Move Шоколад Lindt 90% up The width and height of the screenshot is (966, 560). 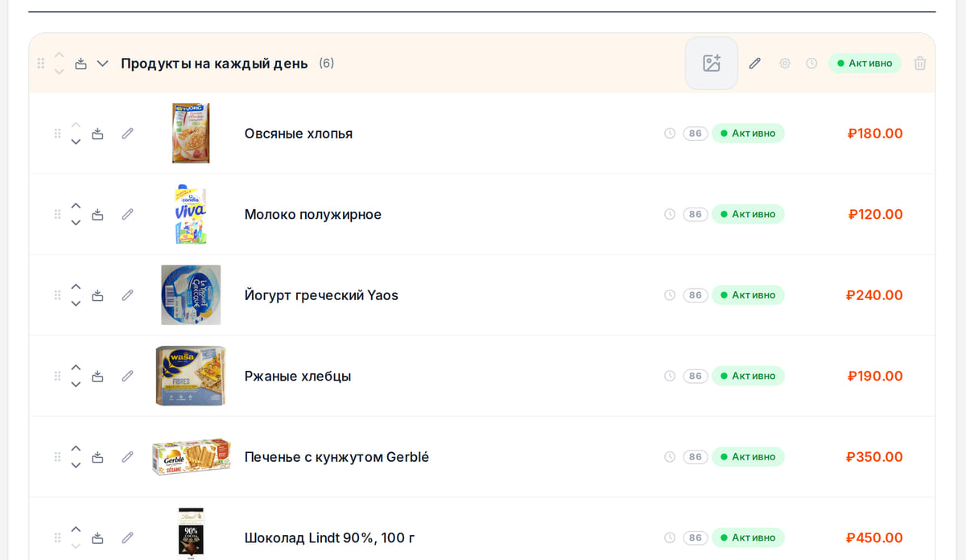[76, 529]
